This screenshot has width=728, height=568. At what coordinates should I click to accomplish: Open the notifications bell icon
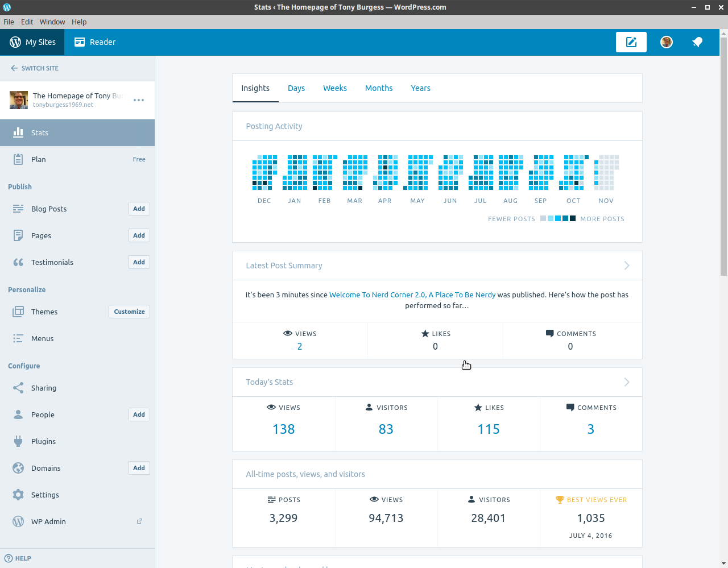click(697, 42)
